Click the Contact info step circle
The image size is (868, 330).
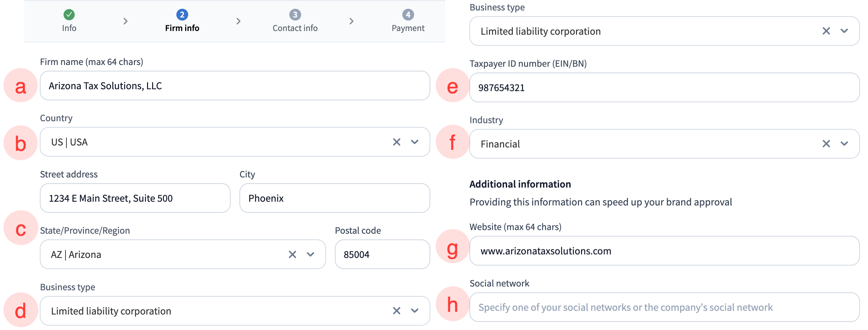click(294, 15)
